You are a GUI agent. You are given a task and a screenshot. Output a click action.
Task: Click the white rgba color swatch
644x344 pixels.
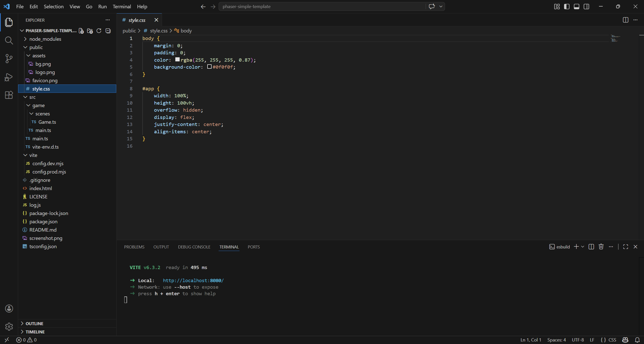(x=177, y=60)
